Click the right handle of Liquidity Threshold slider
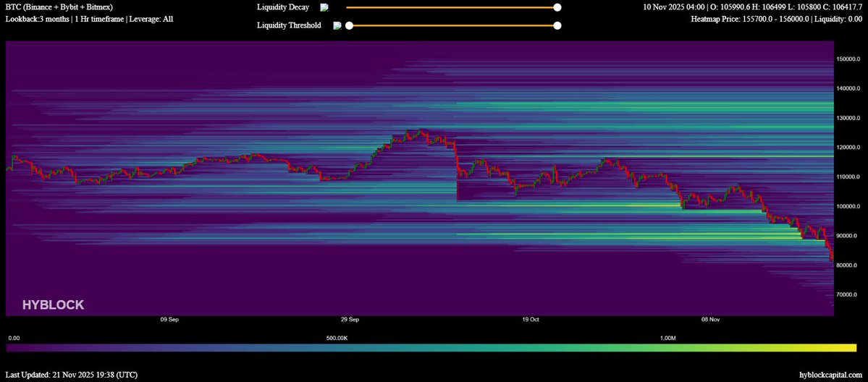 [557, 25]
